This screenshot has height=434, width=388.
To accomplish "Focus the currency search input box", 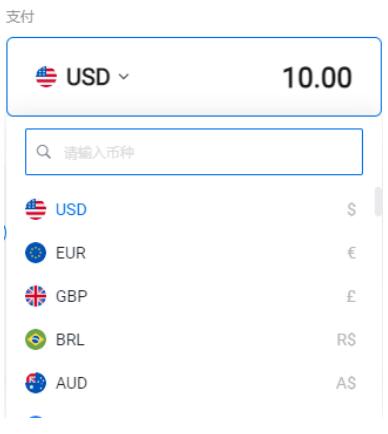I will tap(194, 152).
